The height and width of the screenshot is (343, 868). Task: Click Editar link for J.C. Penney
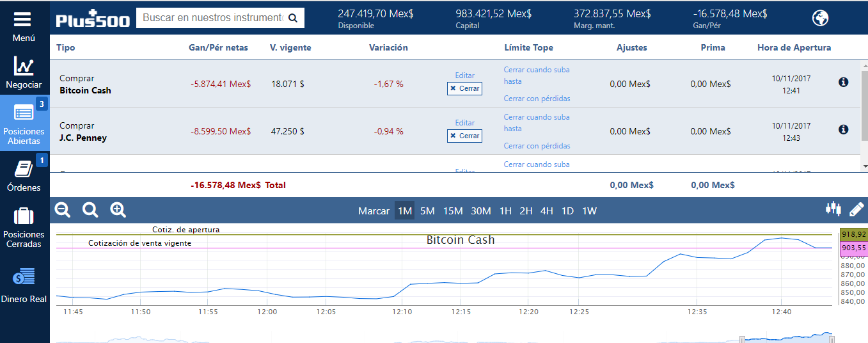465,123
